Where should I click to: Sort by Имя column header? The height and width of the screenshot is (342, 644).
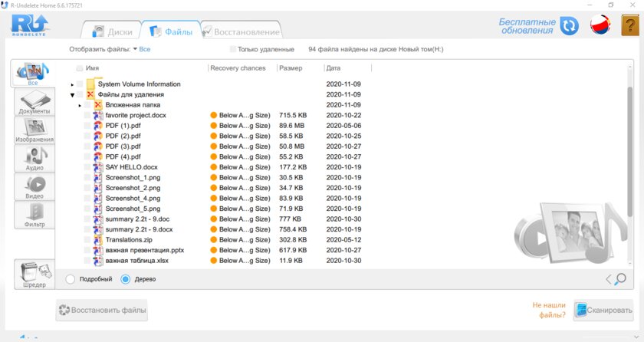[93, 68]
